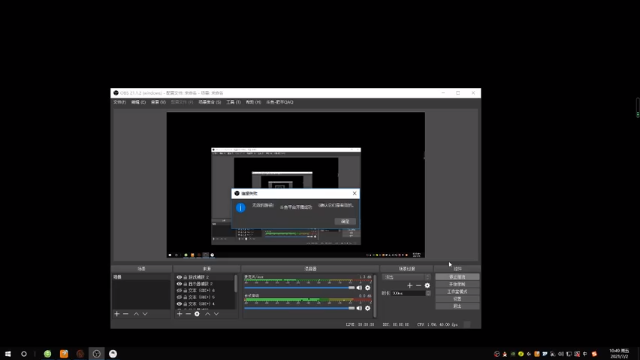Adjust transition duration stepper arrows

click(x=428, y=293)
